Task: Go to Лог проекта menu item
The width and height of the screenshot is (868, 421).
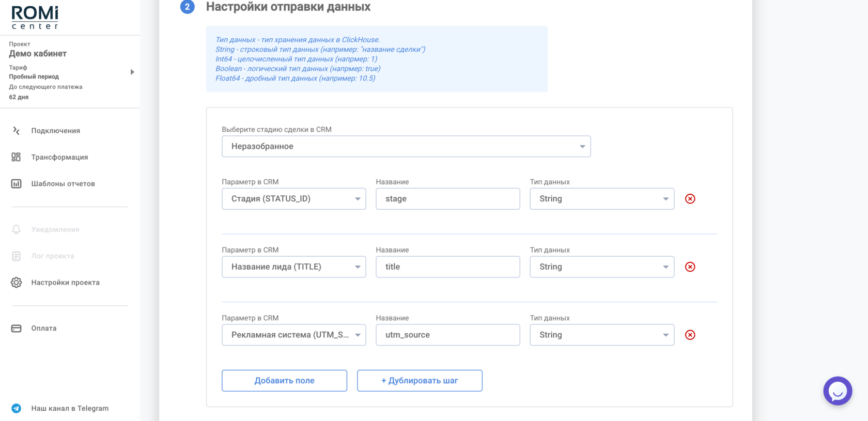Action: coord(53,256)
